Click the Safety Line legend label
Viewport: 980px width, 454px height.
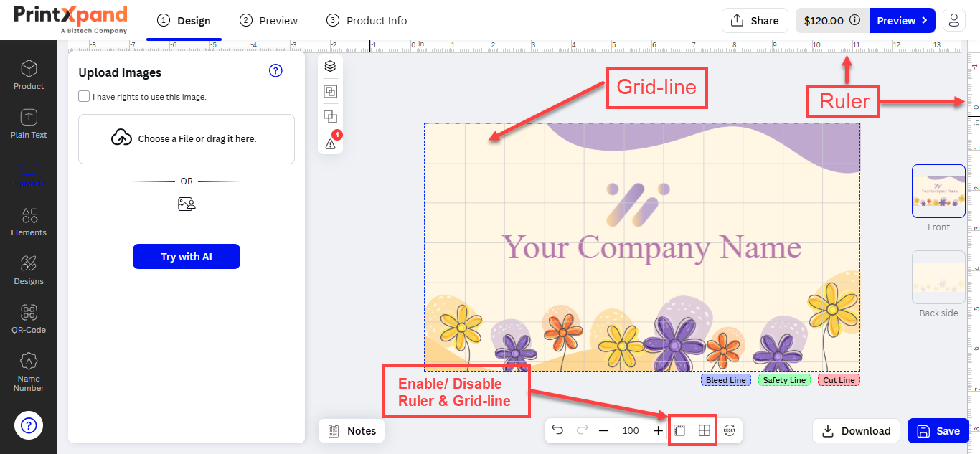784,380
